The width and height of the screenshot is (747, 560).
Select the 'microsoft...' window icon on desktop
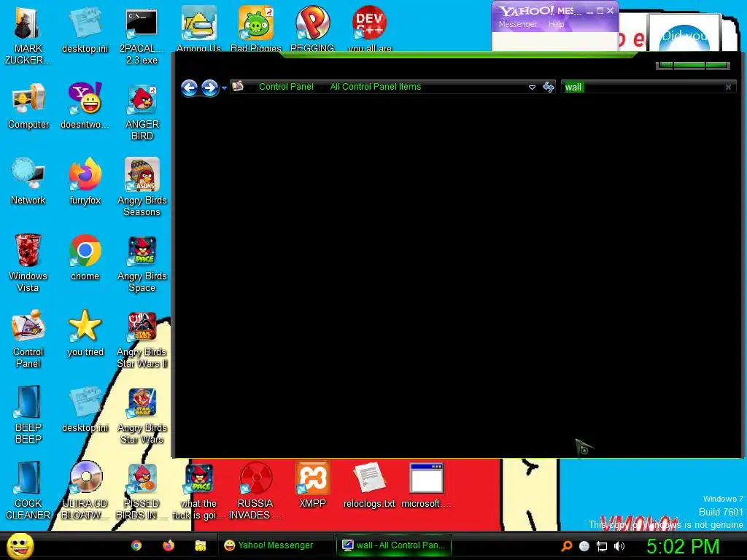point(426,485)
